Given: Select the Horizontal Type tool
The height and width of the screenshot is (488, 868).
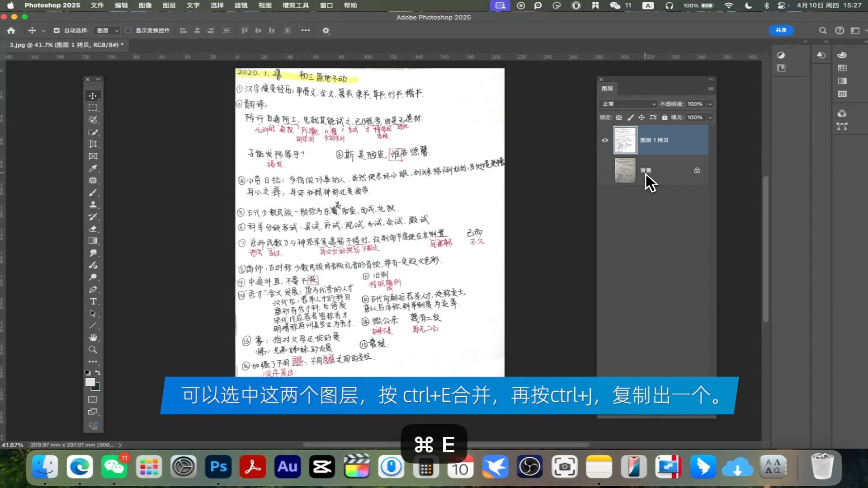Looking at the screenshot, I should coord(93,301).
